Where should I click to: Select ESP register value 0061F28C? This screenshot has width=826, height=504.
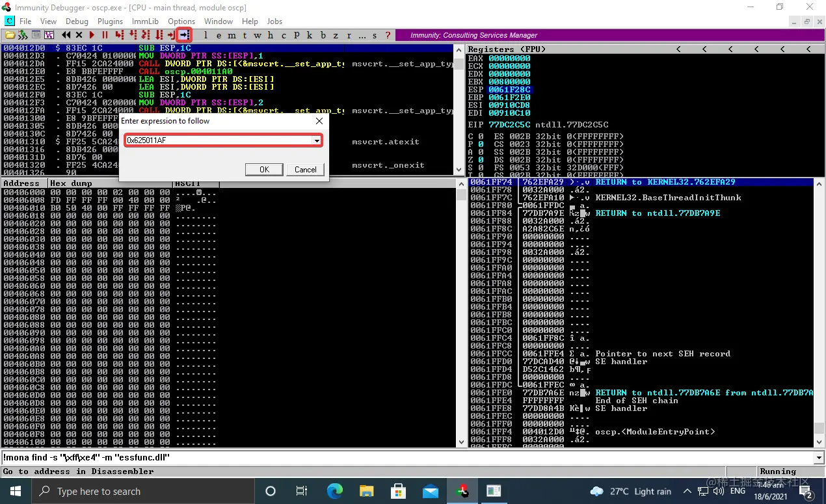click(509, 90)
